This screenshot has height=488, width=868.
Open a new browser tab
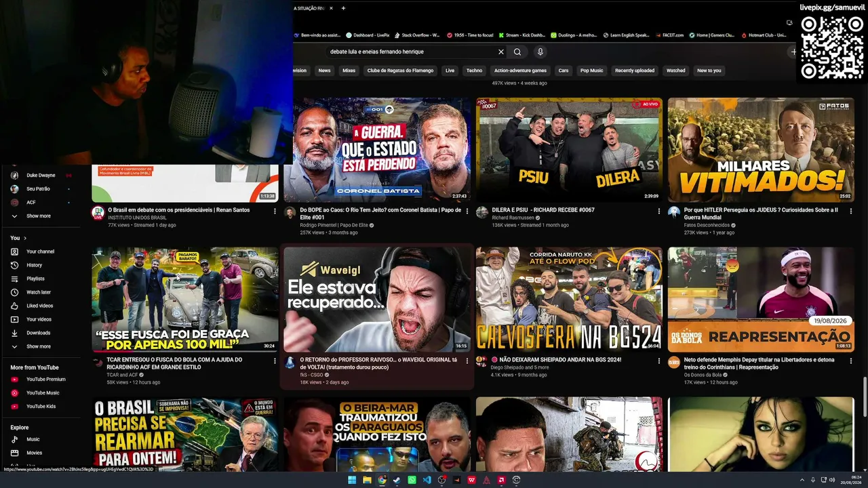(x=343, y=8)
